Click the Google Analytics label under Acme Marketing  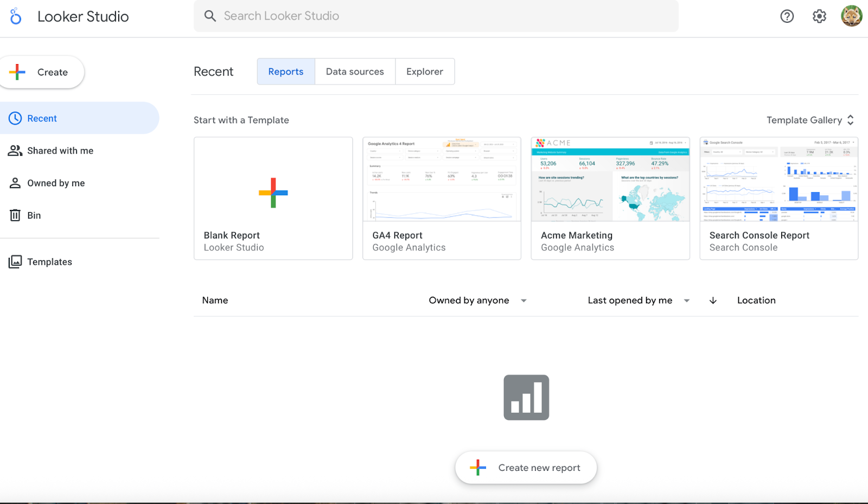[x=578, y=247]
